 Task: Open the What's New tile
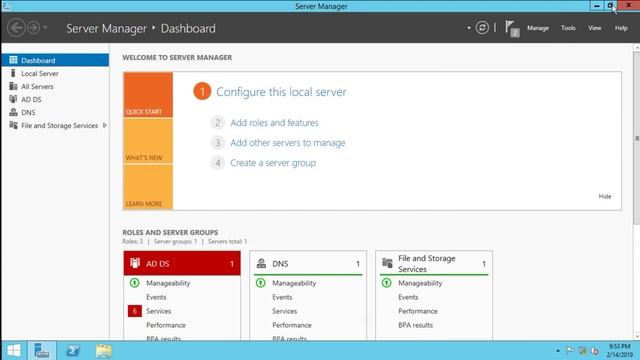pos(148,141)
